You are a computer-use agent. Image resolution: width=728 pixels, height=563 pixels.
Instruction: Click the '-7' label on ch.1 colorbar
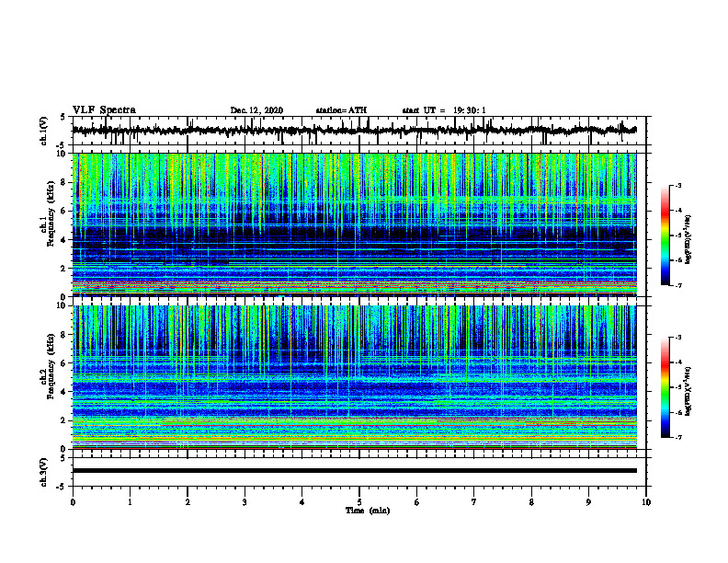pyautogui.click(x=678, y=285)
